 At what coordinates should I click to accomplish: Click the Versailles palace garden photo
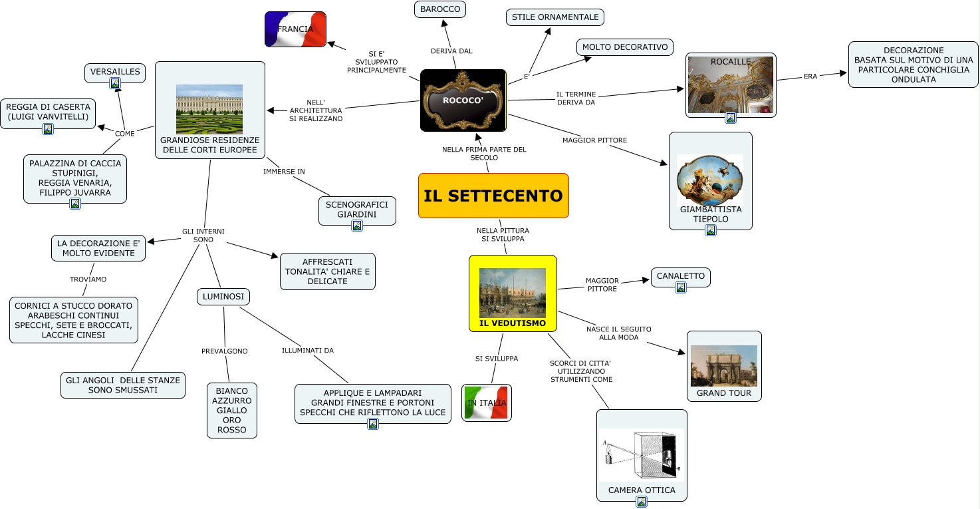[x=209, y=109]
